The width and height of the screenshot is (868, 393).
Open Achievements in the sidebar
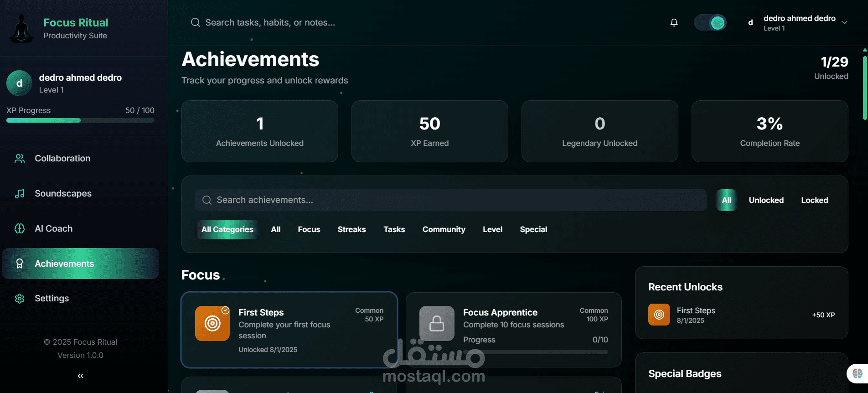80,264
